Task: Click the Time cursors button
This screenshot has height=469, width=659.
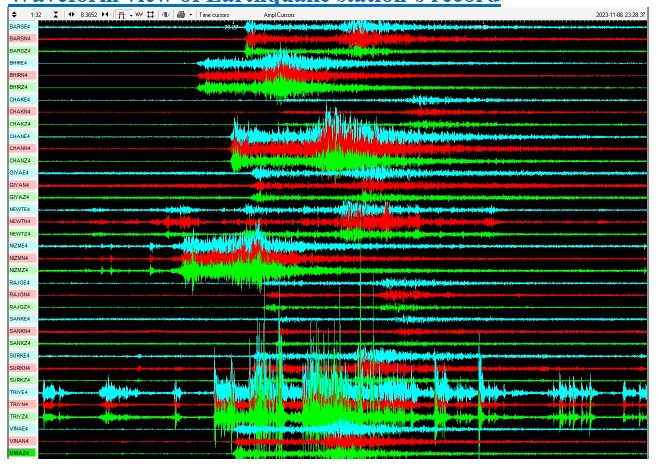Action: pos(214,15)
